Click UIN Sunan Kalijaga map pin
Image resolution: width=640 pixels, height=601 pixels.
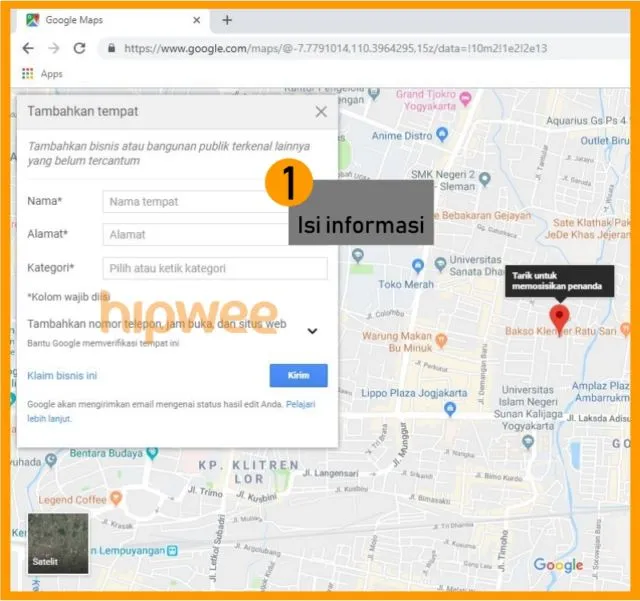coord(528,441)
